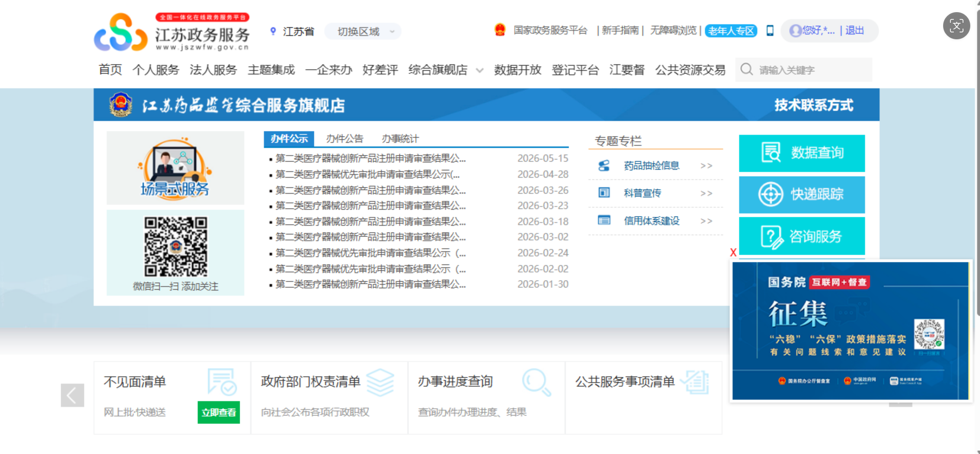Open 法人服务 in the navigation

[x=213, y=69]
